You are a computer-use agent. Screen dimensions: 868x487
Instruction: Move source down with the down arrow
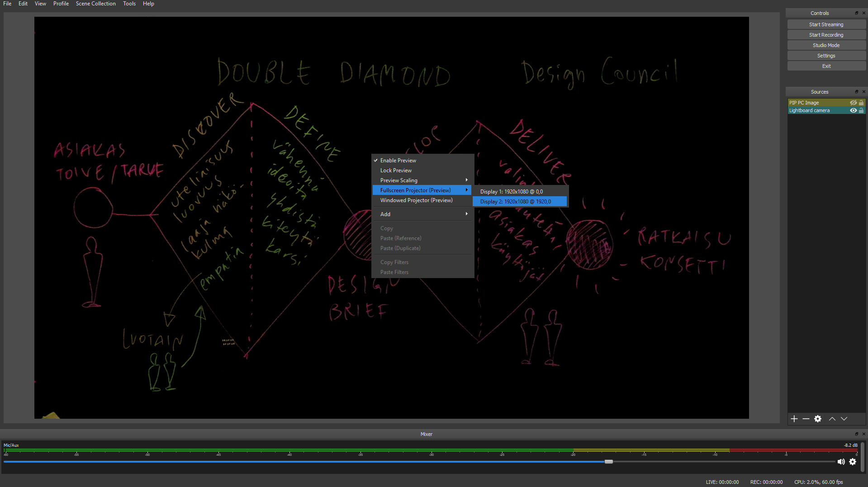coord(844,419)
